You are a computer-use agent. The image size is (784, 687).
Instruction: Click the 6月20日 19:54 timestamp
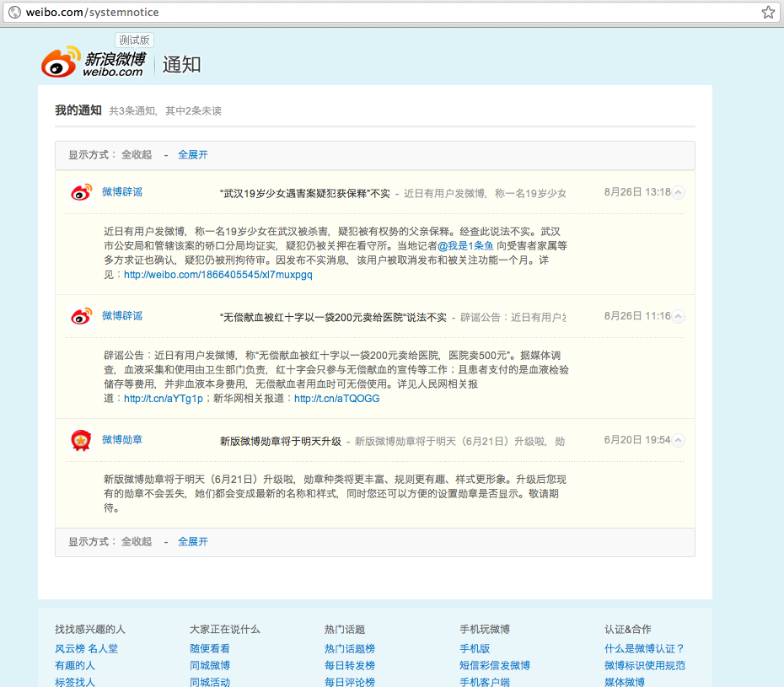pyautogui.click(x=637, y=441)
